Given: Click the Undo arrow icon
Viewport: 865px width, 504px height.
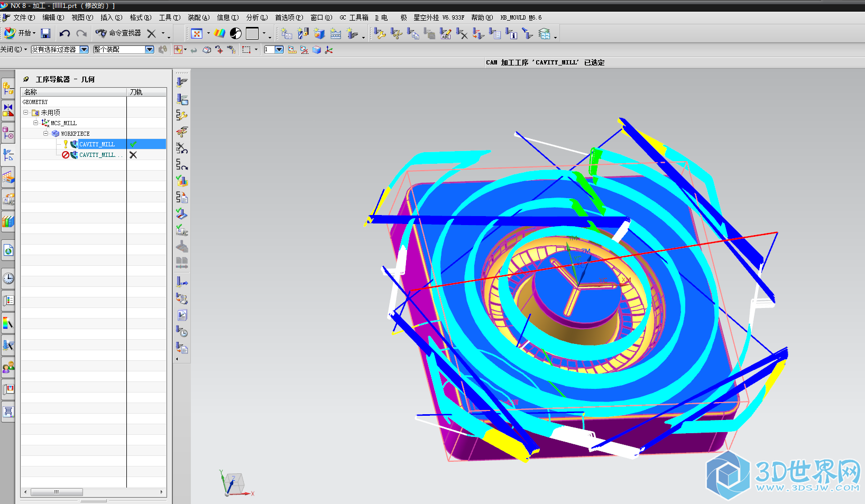Looking at the screenshot, I should (65, 33).
